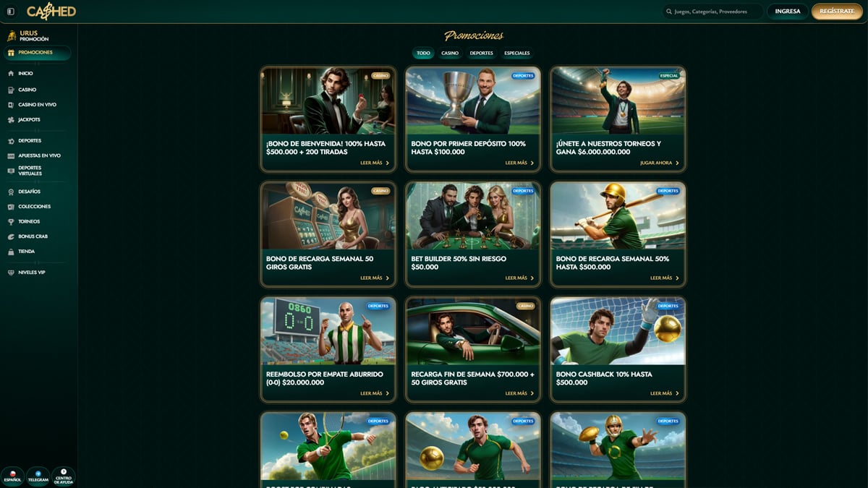
Task: Click the Casino badge on the green car card
Action: 525,306
